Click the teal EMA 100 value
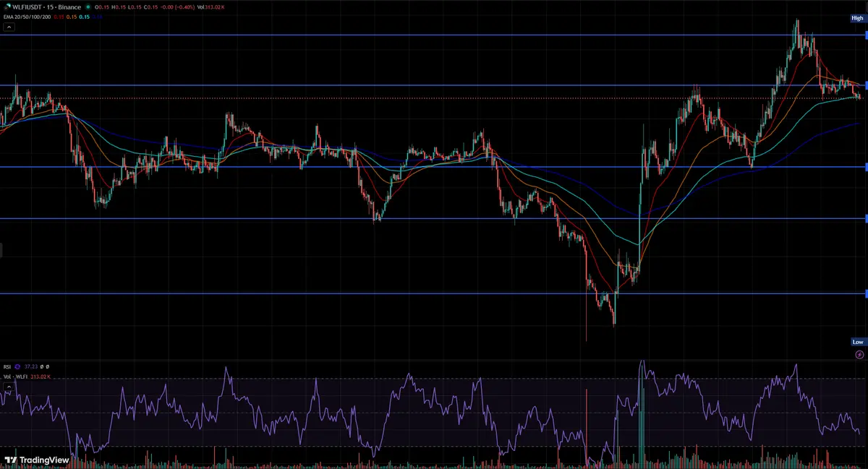868x469 pixels. pos(85,17)
